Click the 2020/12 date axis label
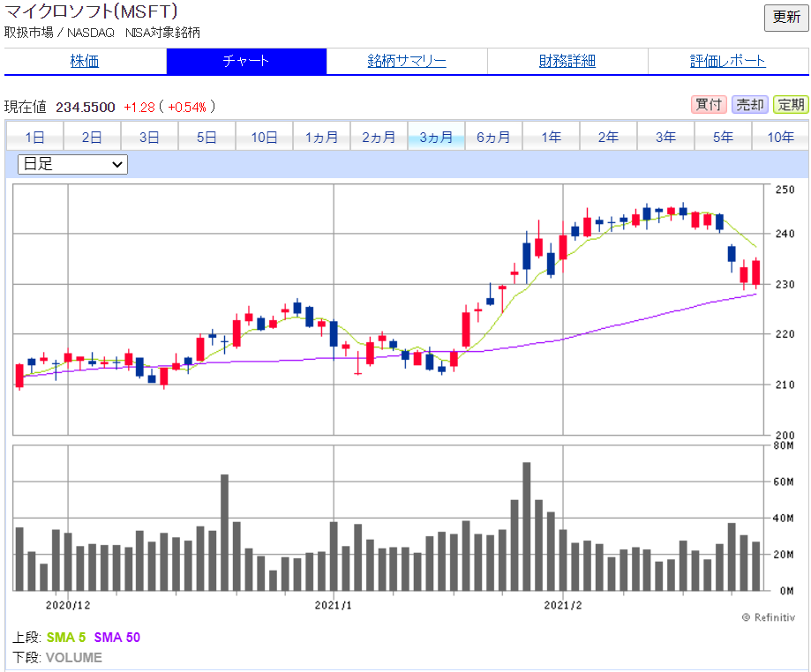This screenshot has height=672, width=811. click(x=68, y=605)
